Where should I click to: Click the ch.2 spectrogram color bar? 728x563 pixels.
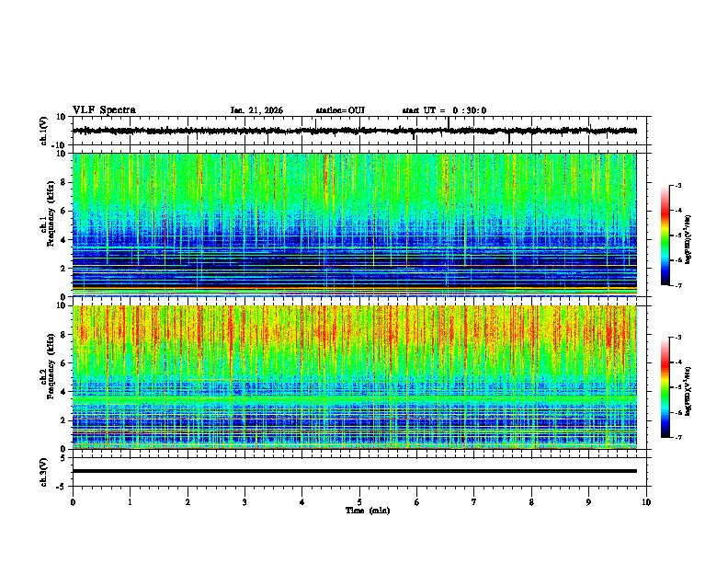pyautogui.click(x=665, y=387)
